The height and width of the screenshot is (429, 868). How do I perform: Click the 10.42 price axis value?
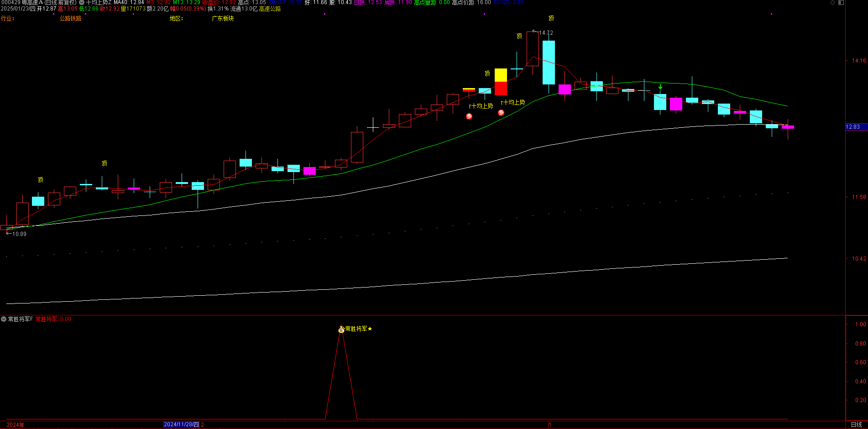pos(859,259)
